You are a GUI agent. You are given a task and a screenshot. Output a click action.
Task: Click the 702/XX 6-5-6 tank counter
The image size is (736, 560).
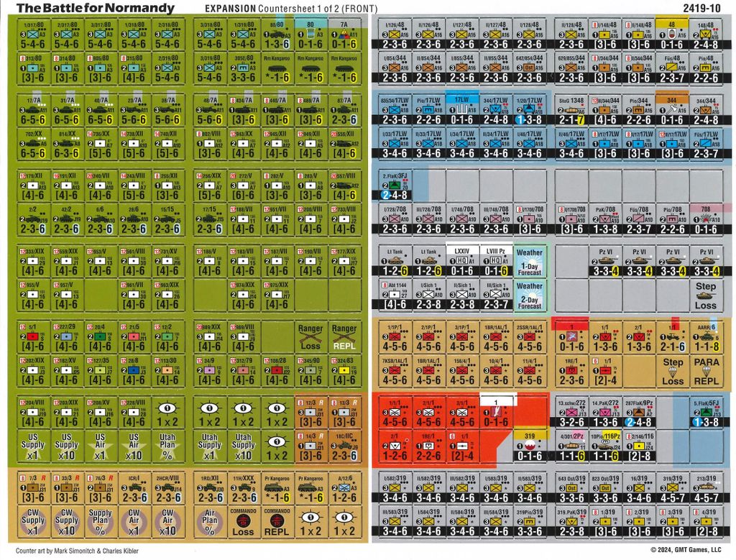pos(33,144)
